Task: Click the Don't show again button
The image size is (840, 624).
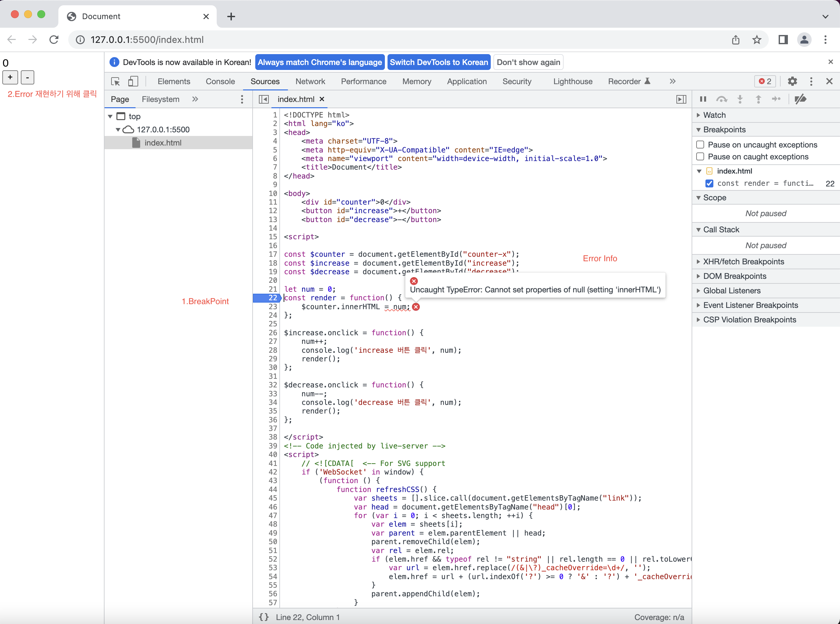Action: 528,62
